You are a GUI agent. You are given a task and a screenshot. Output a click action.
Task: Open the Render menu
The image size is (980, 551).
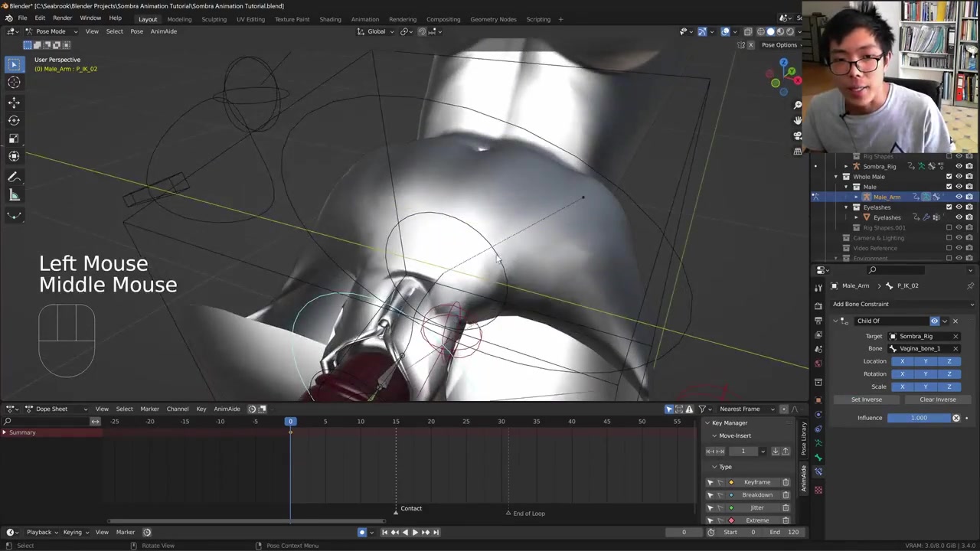pos(62,18)
